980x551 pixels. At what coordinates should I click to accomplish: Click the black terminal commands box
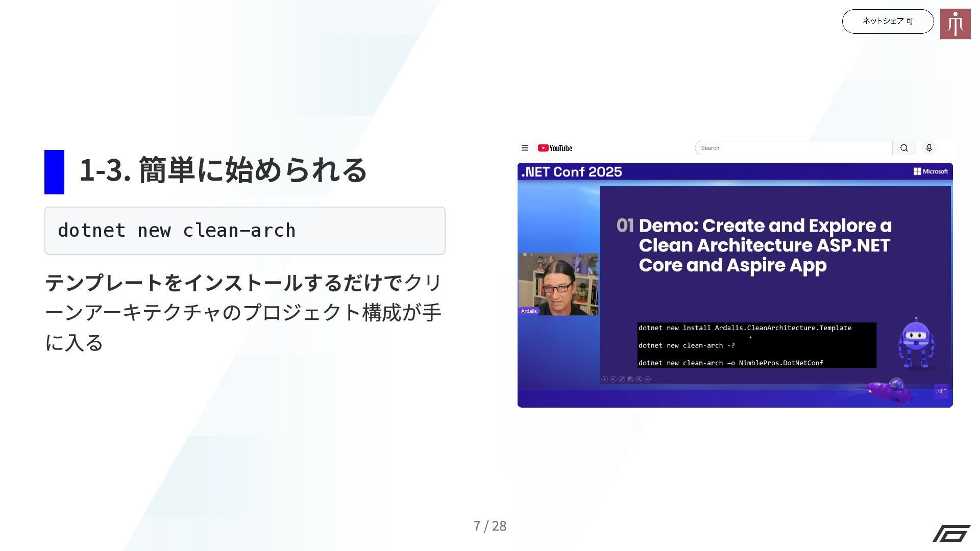coord(756,345)
